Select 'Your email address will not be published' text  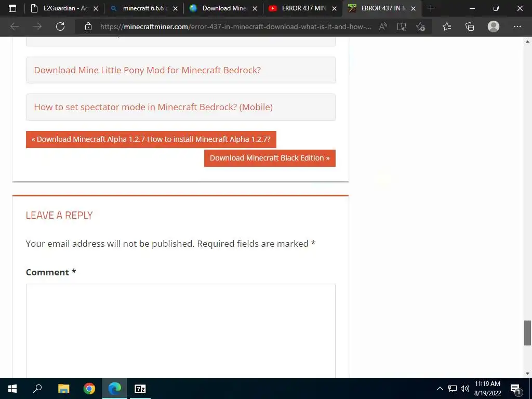coord(110,244)
